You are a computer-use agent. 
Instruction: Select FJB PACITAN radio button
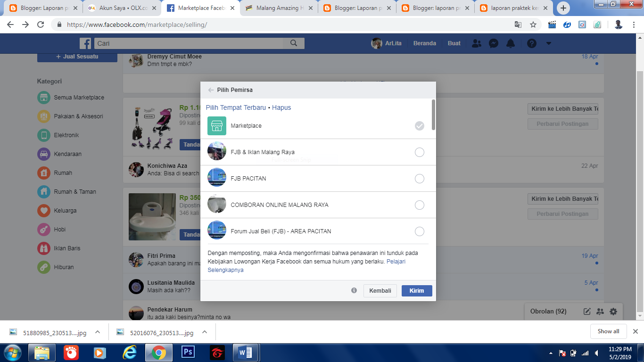point(419,179)
